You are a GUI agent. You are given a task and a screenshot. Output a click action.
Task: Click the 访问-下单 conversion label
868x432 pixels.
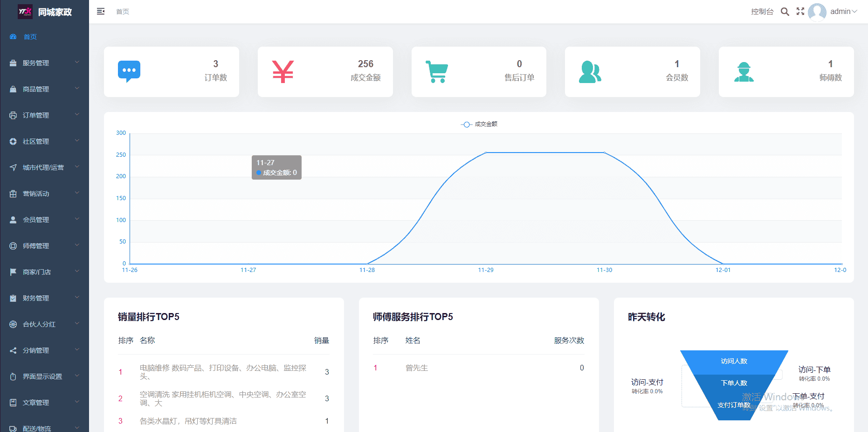pos(814,370)
